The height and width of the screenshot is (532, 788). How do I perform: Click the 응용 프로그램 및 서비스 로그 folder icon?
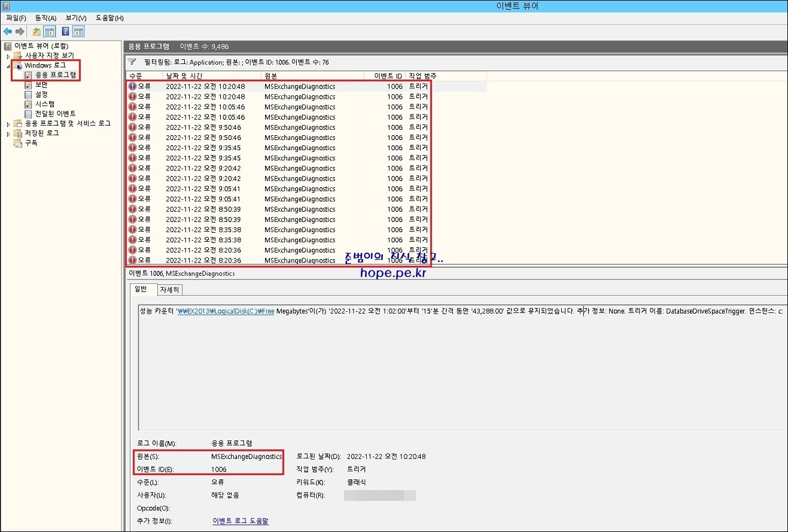point(18,123)
